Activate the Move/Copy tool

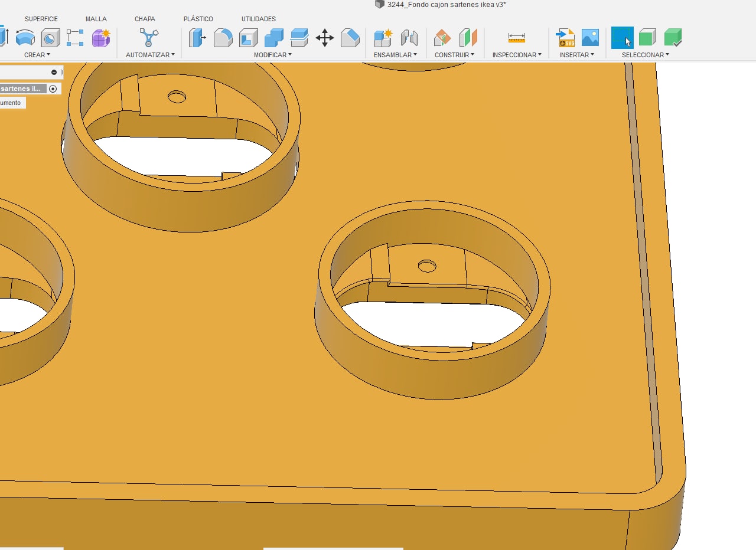324,38
